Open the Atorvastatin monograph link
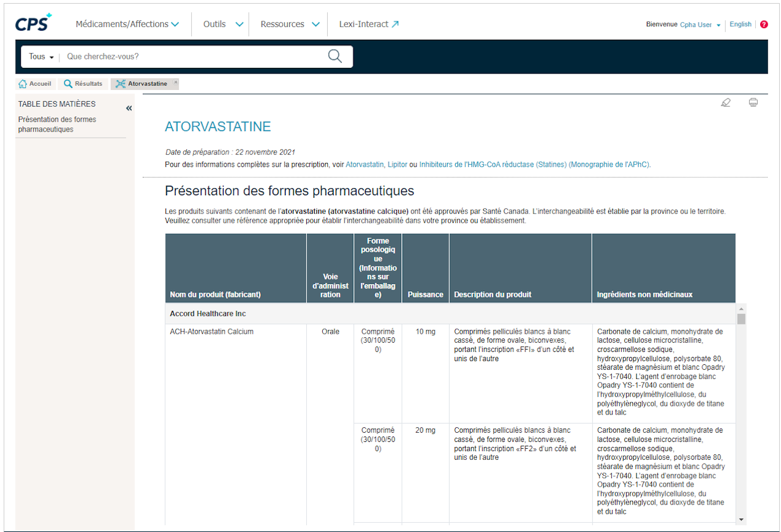This screenshot has width=781, height=532. coord(364,165)
